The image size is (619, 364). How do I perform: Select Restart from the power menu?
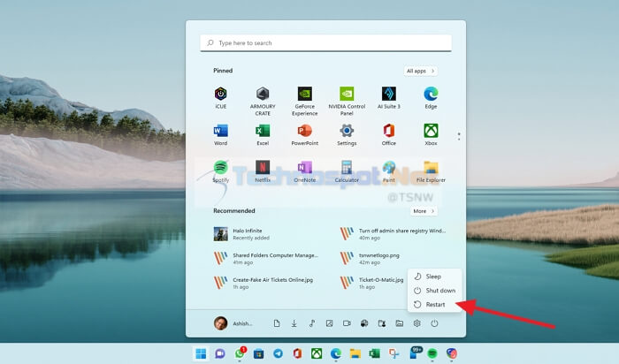point(434,305)
